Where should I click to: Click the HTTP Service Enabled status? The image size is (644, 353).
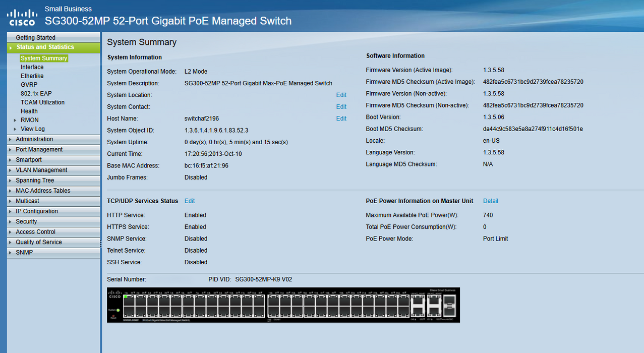[x=195, y=215]
